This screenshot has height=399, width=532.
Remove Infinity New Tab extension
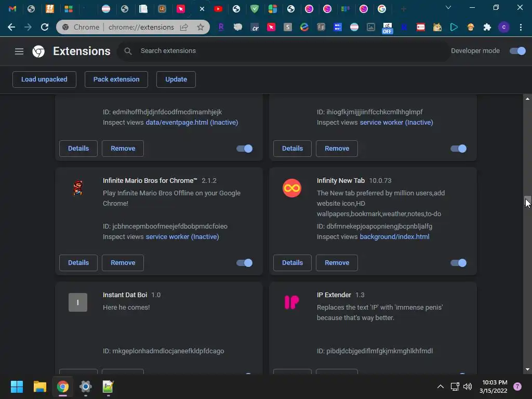[x=337, y=263]
